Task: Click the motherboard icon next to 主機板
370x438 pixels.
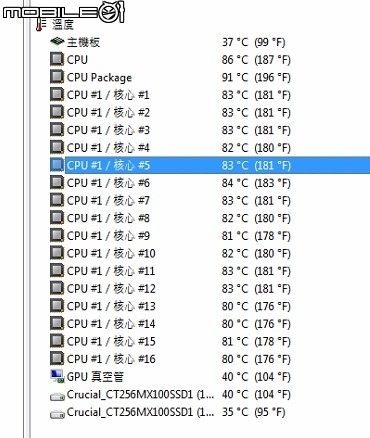Action: [57, 42]
